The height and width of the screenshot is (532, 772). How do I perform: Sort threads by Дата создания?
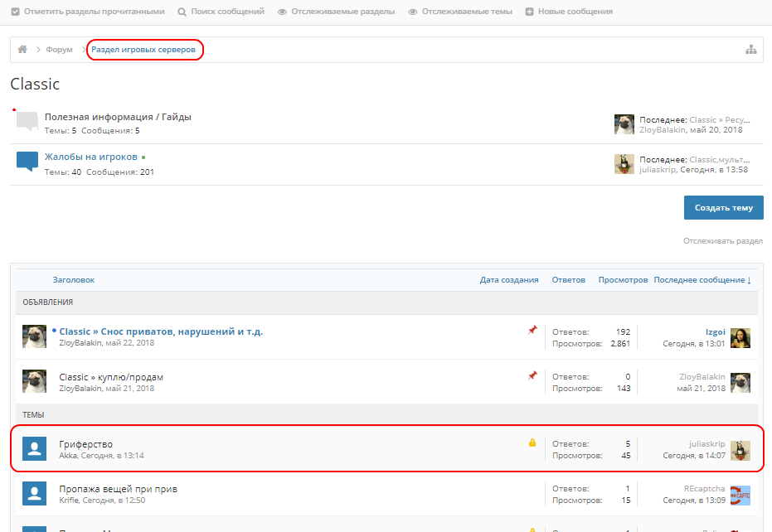(509, 279)
